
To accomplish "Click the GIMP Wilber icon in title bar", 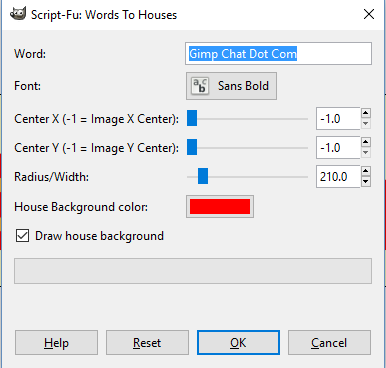I will click(x=18, y=14).
